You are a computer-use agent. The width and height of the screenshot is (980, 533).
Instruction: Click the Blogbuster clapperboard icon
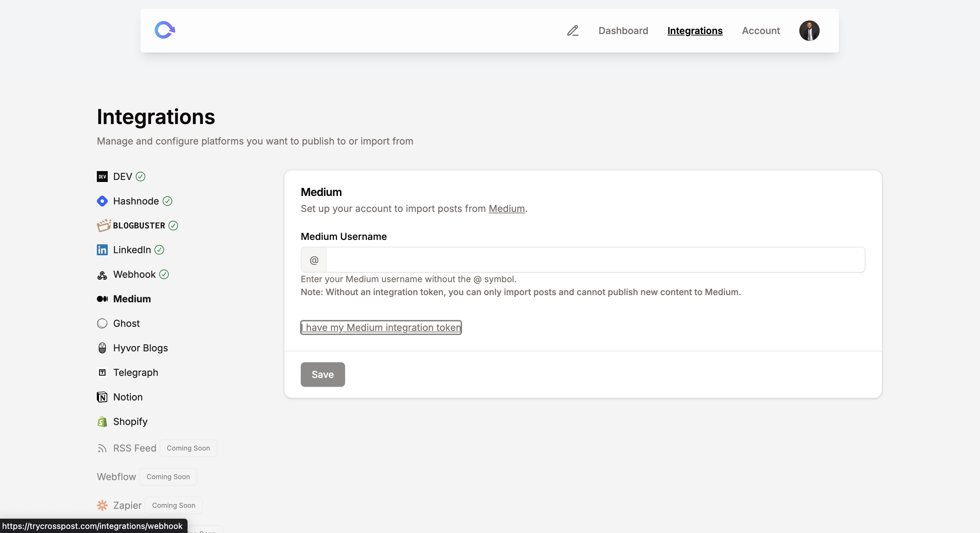point(103,225)
